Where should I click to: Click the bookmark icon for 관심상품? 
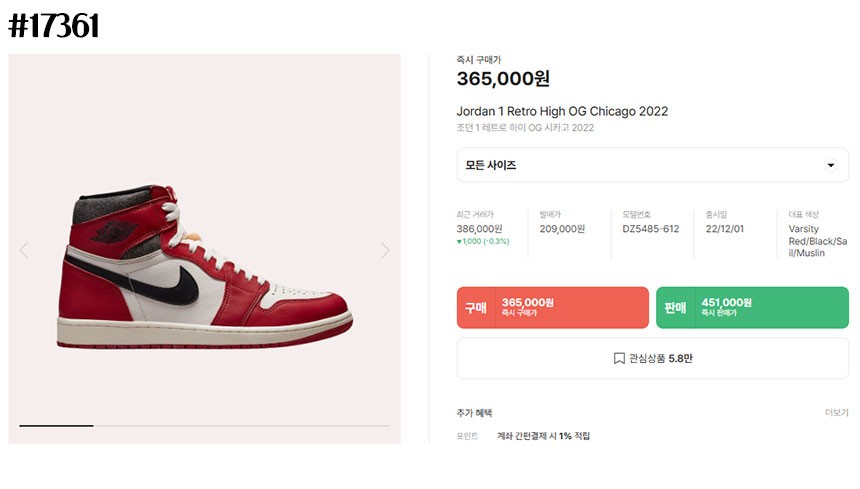pos(619,358)
